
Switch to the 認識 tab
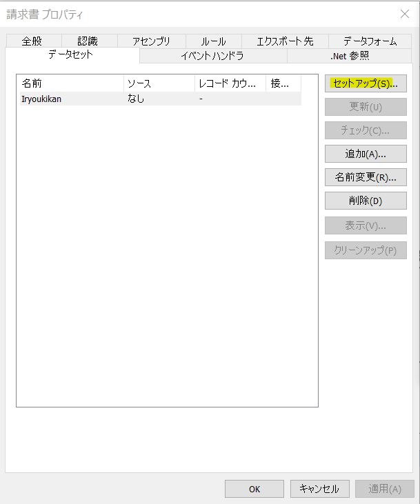pyautogui.click(x=90, y=41)
